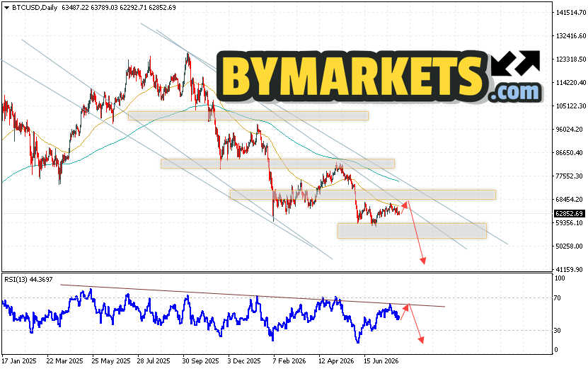
Task: Click price axis label 77552.30
Action: click(570, 176)
